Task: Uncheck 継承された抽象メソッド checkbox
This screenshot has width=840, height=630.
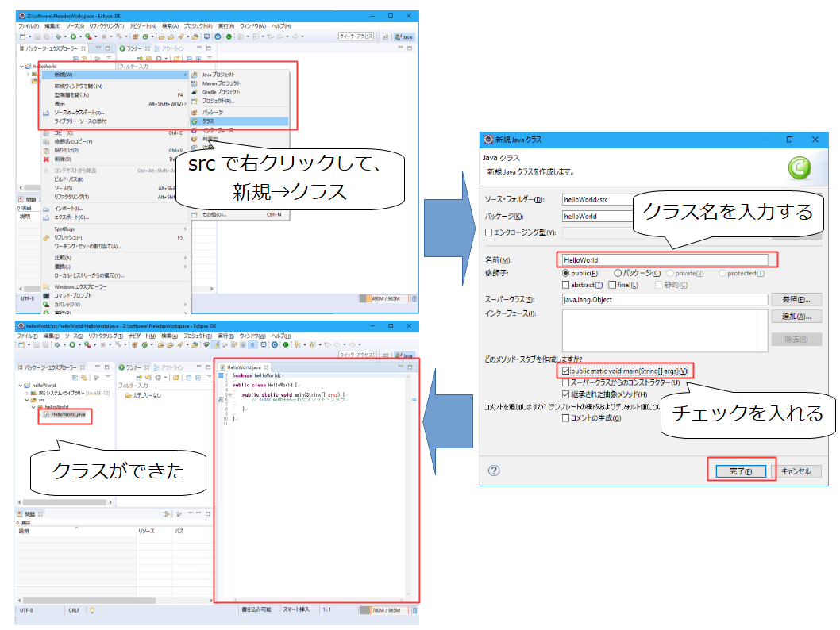Action: pyautogui.click(x=566, y=394)
